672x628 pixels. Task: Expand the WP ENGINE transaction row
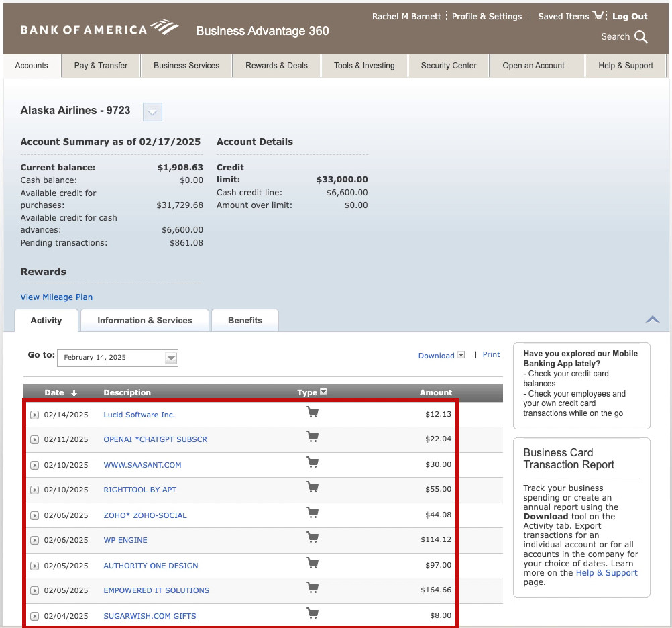34,541
